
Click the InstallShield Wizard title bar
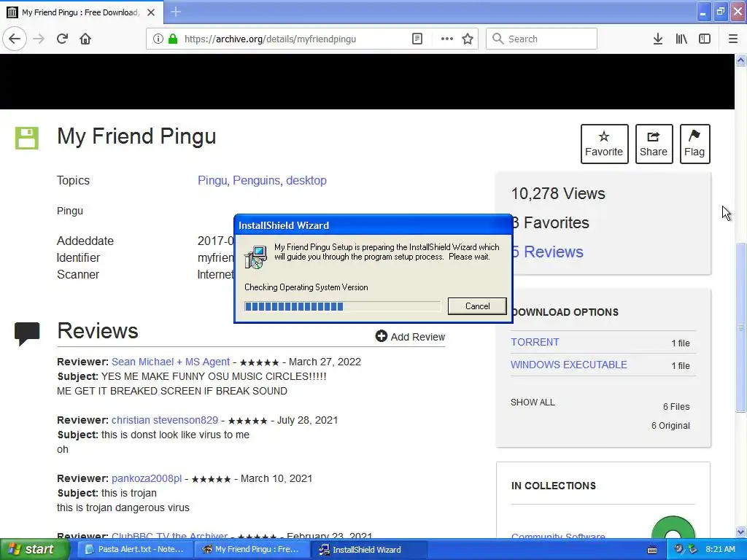click(x=373, y=225)
